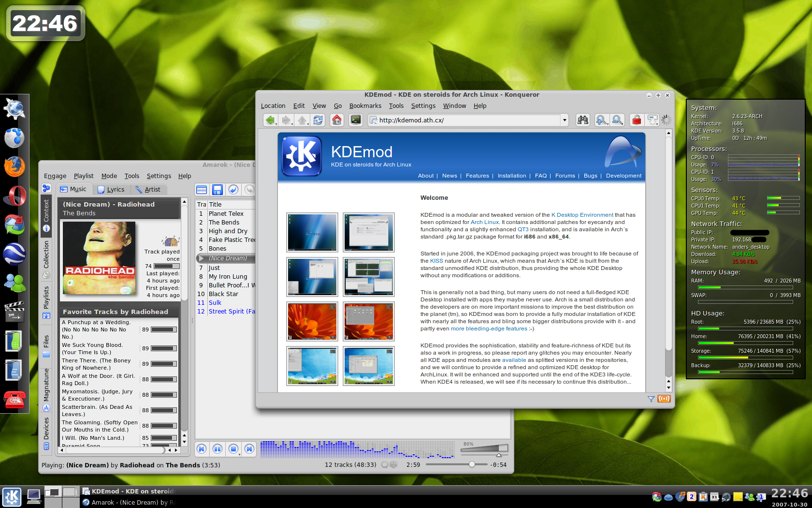Viewport: 812px width, 508px height.
Task: Open the Amarok sidebar configure gears icon
Action: pyautogui.click(x=46, y=188)
